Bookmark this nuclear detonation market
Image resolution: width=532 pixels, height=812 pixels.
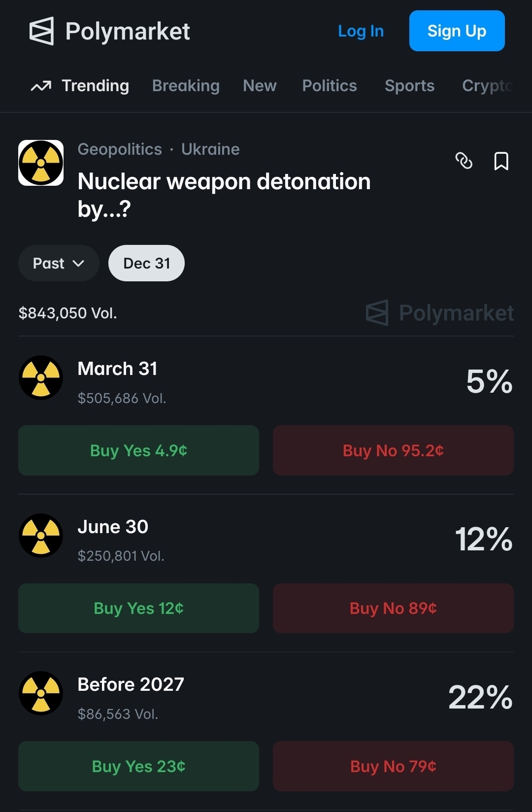[501, 161]
